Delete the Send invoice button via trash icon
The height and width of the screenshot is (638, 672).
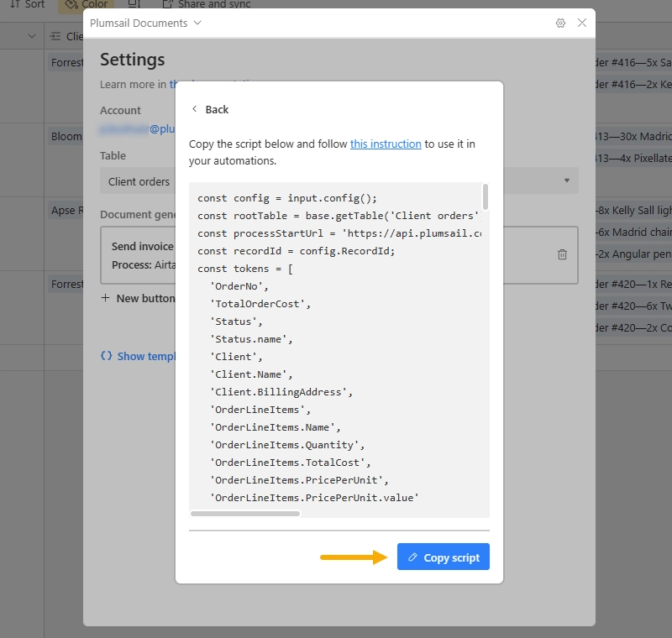pos(562,254)
